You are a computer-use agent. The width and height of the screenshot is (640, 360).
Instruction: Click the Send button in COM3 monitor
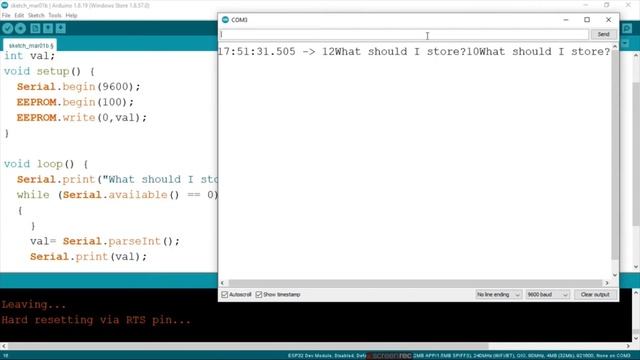coord(603,34)
